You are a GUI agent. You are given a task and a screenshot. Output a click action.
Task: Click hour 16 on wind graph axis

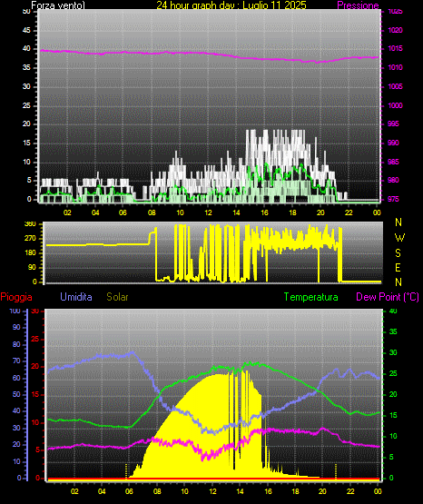coord(264,212)
